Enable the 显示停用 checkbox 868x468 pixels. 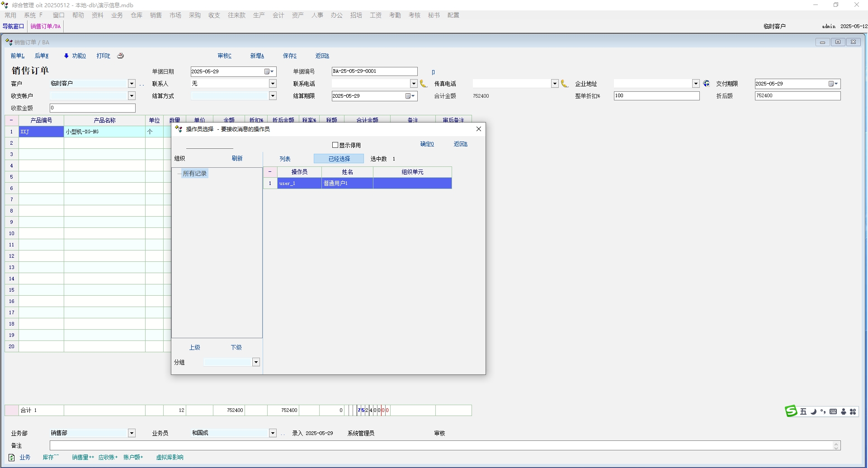tap(335, 145)
